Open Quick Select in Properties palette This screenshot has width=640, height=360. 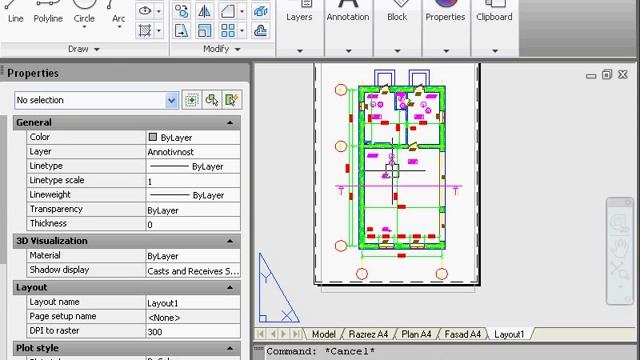(232, 100)
